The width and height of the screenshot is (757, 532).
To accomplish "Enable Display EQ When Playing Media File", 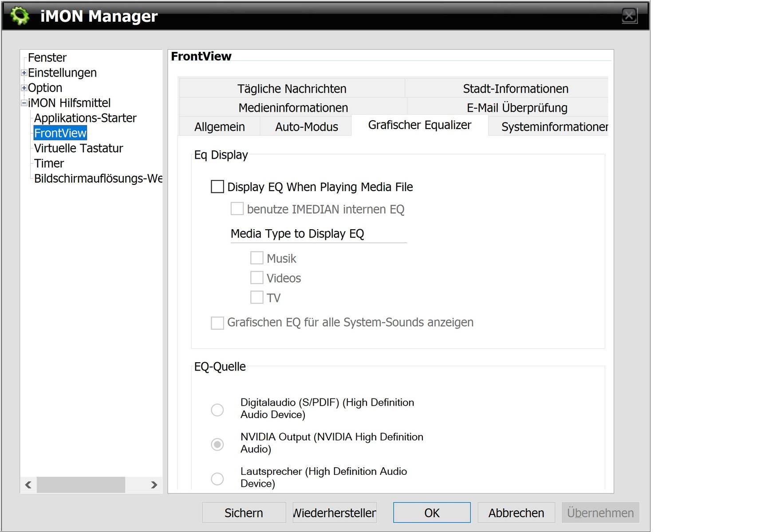I will (217, 187).
